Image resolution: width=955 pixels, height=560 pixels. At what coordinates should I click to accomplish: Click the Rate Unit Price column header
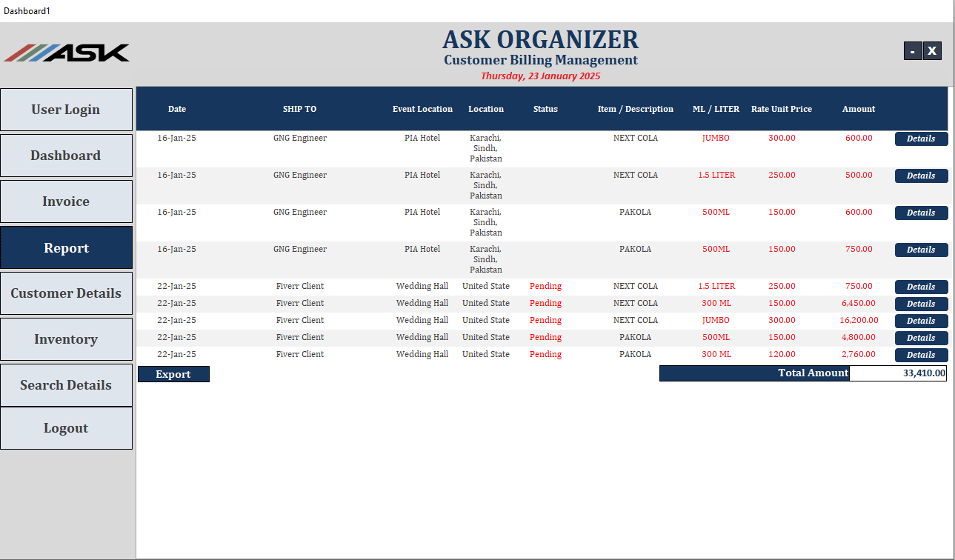tap(782, 109)
